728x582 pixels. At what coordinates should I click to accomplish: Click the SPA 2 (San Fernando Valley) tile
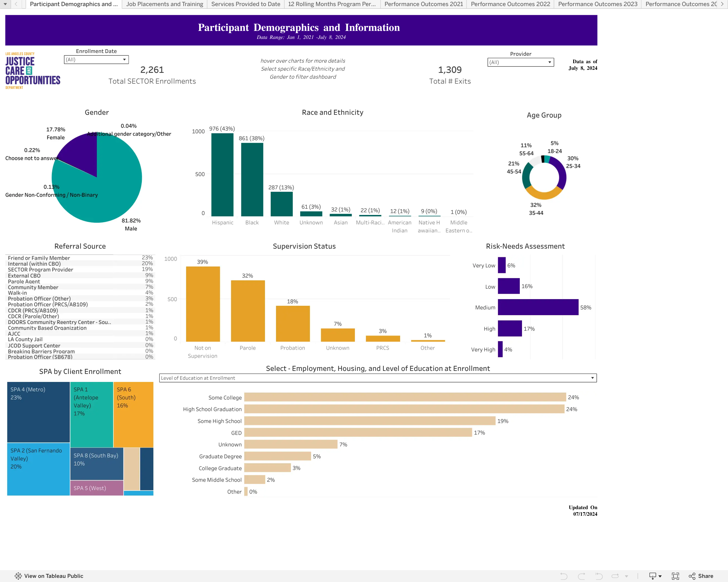pyautogui.click(x=39, y=469)
